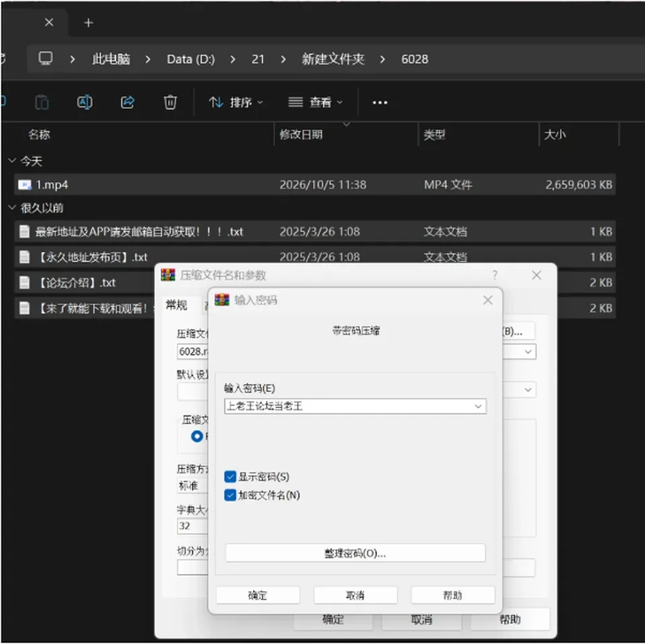Select the 1.mp4 video file icon

25,185
